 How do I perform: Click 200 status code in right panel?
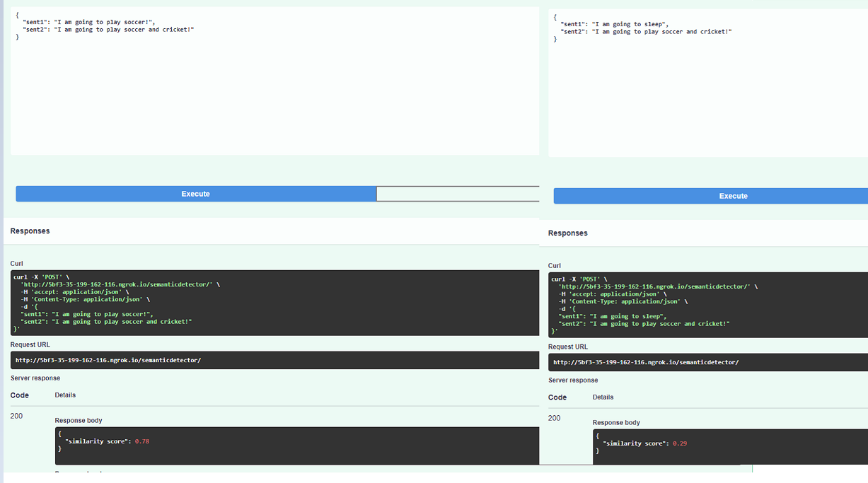[x=554, y=418]
